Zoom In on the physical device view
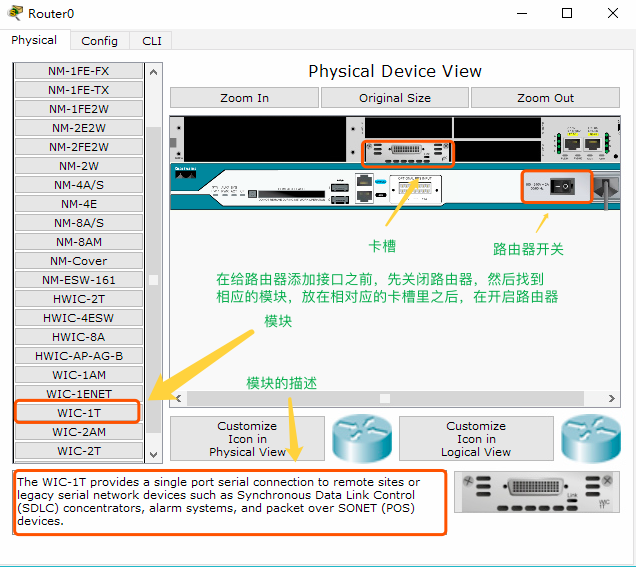Screen dimensions: 636x567 coord(244,98)
